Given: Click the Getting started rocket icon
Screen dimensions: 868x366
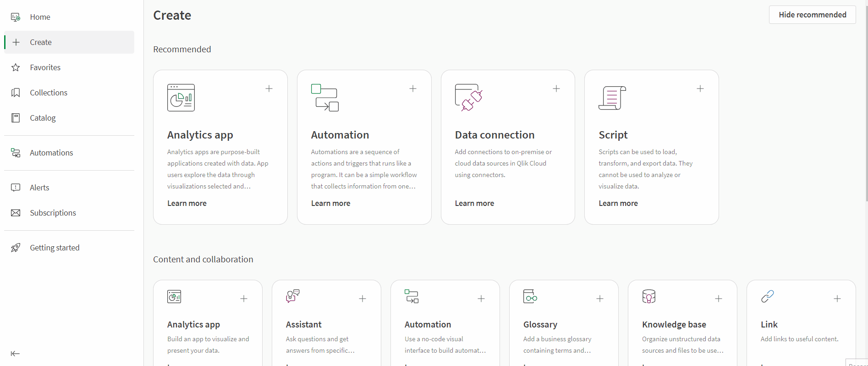Looking at the screenshot, I should (16, 248).
